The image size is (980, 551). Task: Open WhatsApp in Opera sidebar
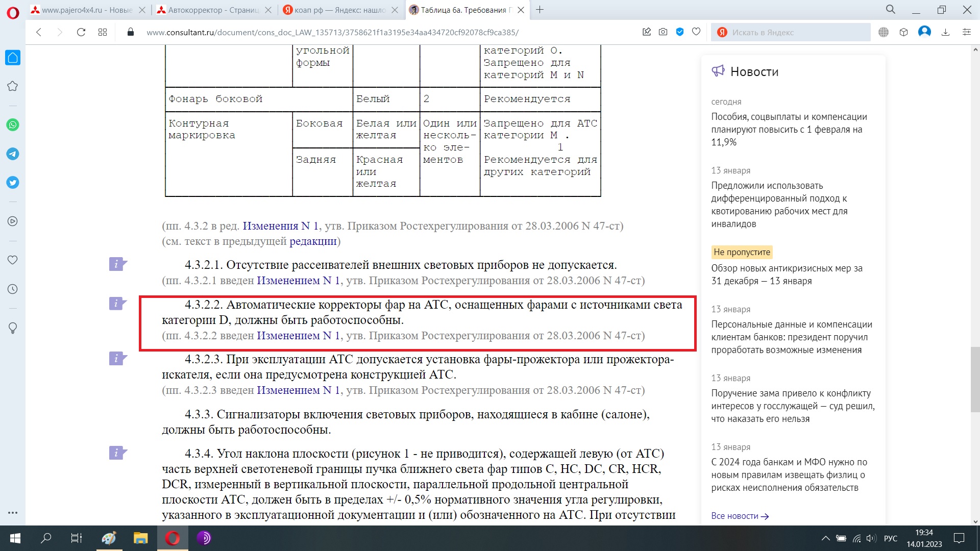click(x=13, y=125)
